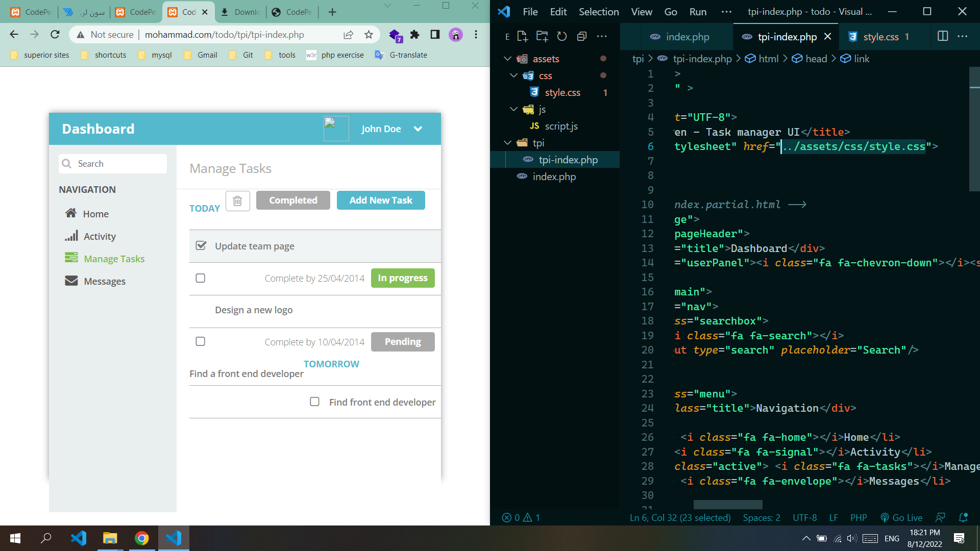Open editor more actions menu
This screenshot has width=980, height=551.
[963, 36]
